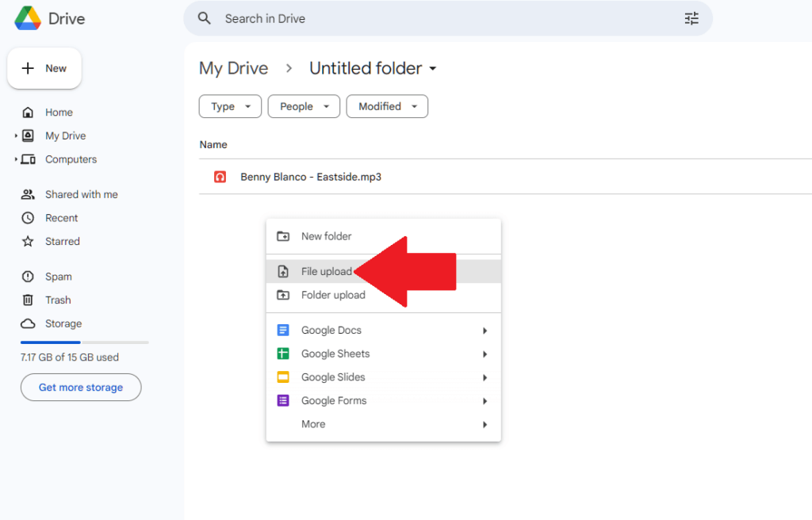Choose Google Slides menu entry

click(383, 377)
